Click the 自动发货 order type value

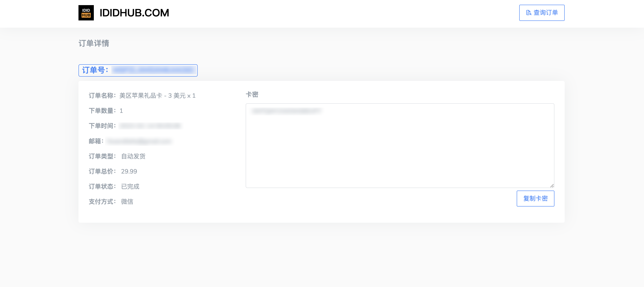coord(133,156)
